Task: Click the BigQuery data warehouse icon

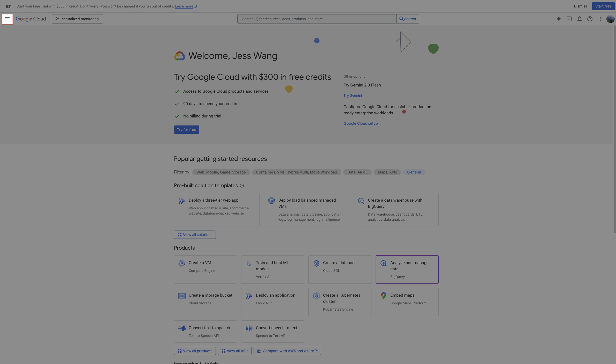Action: coord(361,201)
